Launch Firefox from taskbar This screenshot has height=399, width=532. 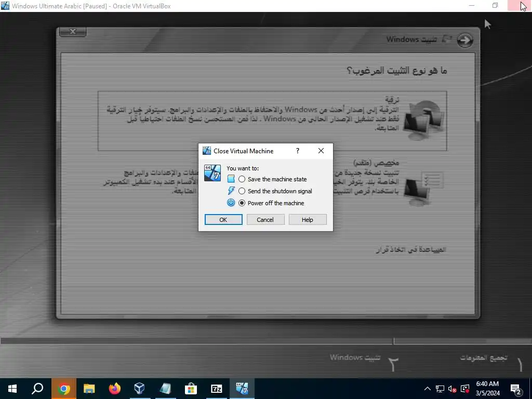pos(115,389)
